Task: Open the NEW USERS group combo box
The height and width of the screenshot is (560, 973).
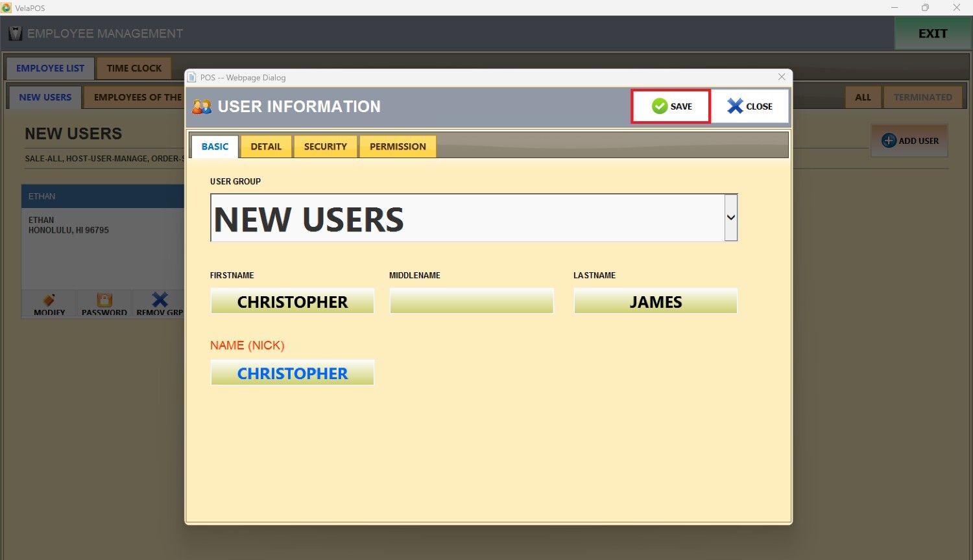Action: pyautogui.click(x=467, y=218)
